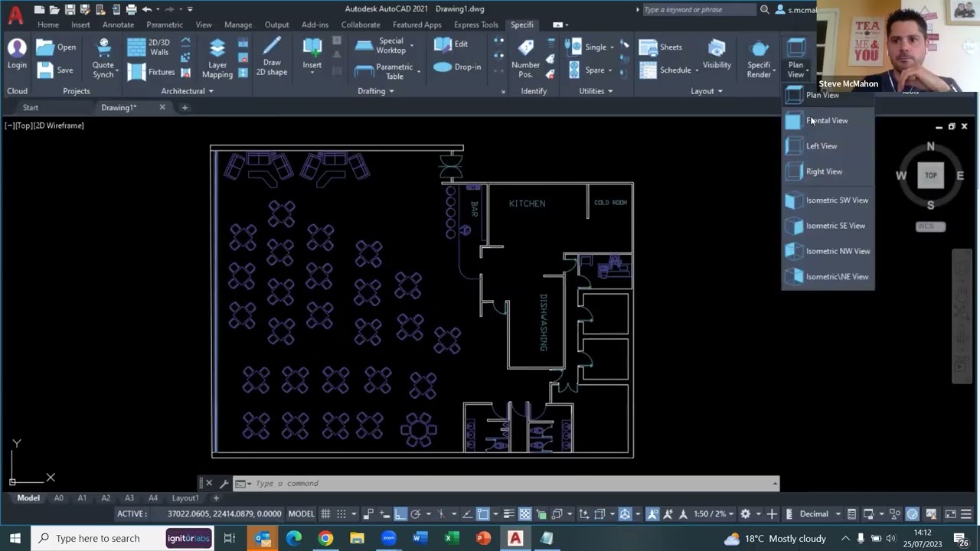The width and height of the screenshot is (980, 551).
Task: Click the Customization menu icon in status bar
Action: pyautogui.click(x=967, y=514)
